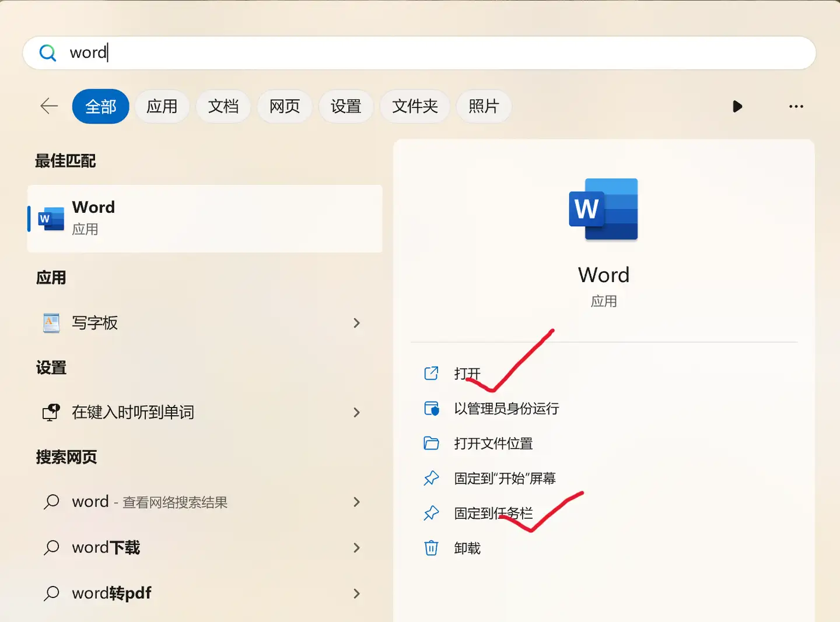Image resolution: width=840 pixels, height=622 pixels.
Task: Select 卸载 to uninstall Word
Action: coord(467,548)
